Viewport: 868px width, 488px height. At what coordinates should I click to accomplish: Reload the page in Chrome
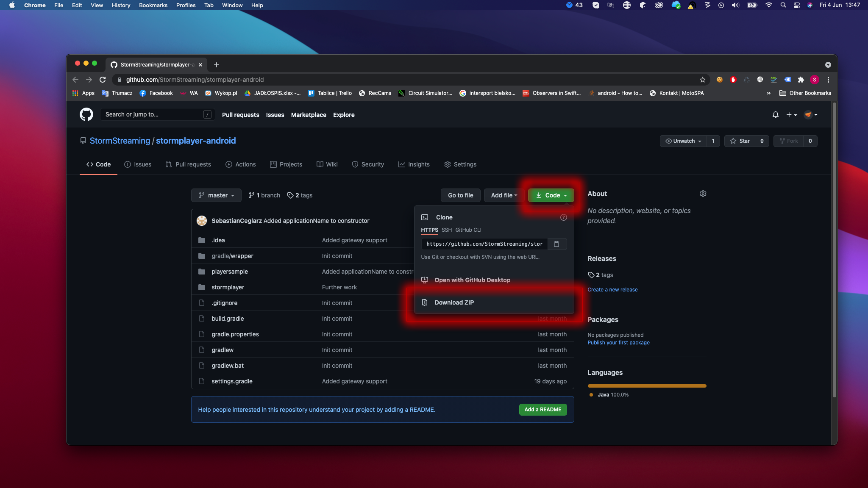(103, 80)
